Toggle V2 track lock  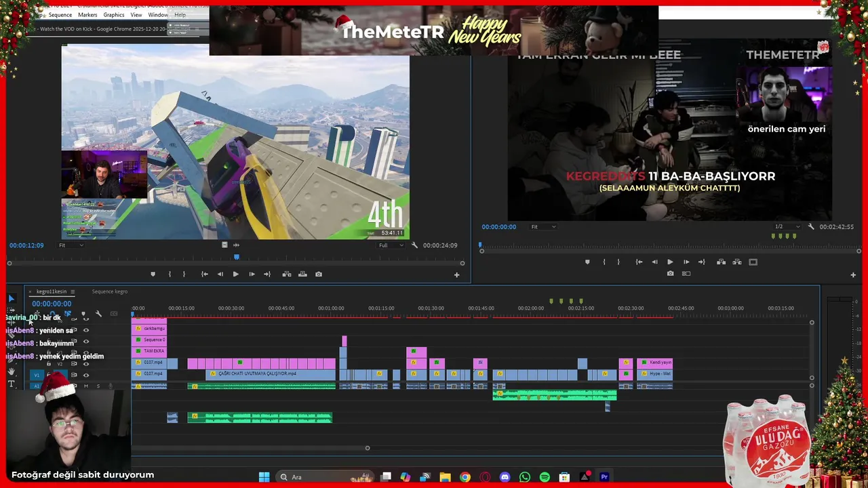click(48, 364)
